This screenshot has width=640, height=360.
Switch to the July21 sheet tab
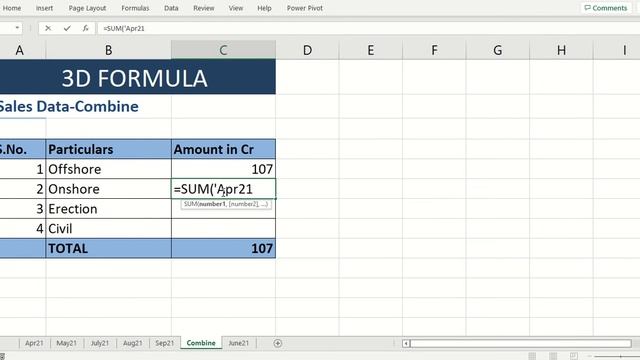pos(100,343)
